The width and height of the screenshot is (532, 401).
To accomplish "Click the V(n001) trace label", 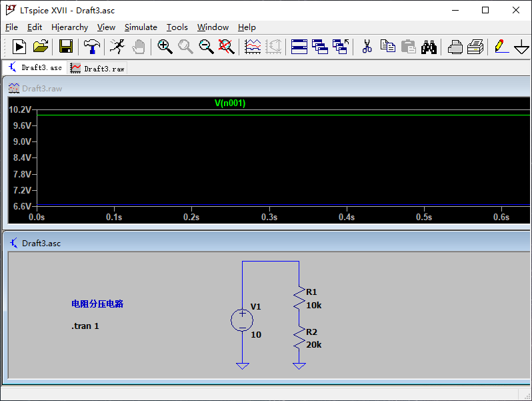I will point(230,103).
